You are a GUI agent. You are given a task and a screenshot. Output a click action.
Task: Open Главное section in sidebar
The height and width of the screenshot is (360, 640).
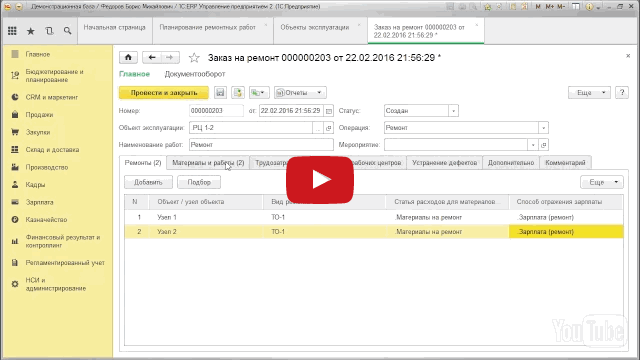(x=38, y=54)
